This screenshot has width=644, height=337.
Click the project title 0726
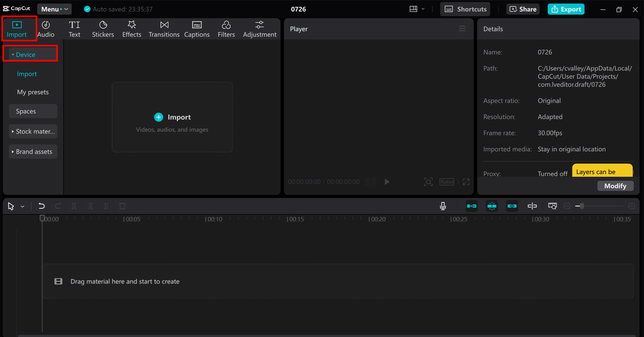pos(298,9)
